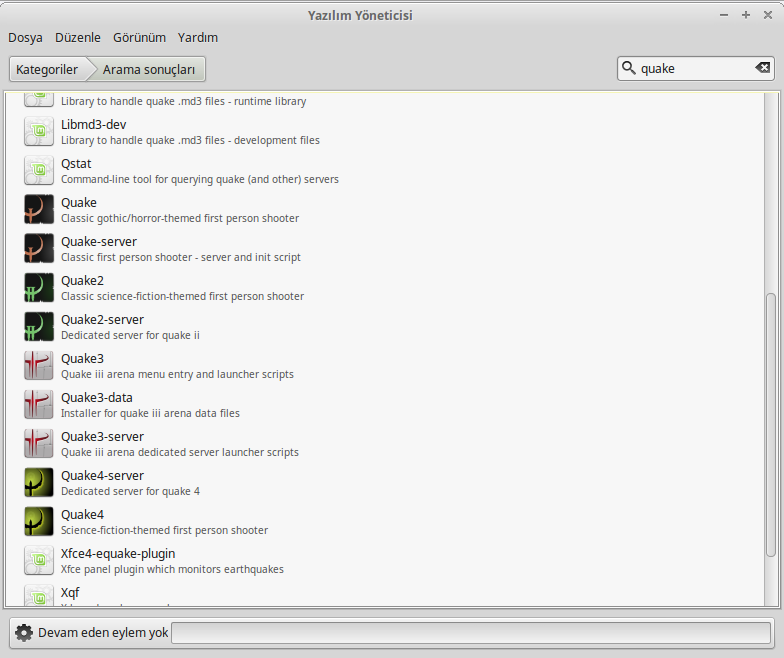The width and height of the screenshot is (784, 658).
Task: Click the gear icon in status bar
Action: coord(24,632)
